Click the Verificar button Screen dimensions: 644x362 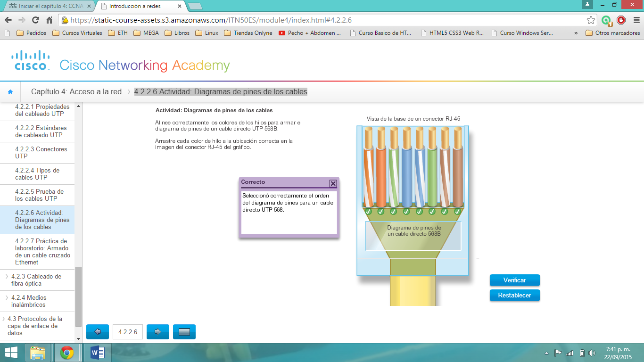tap(515, 280)
